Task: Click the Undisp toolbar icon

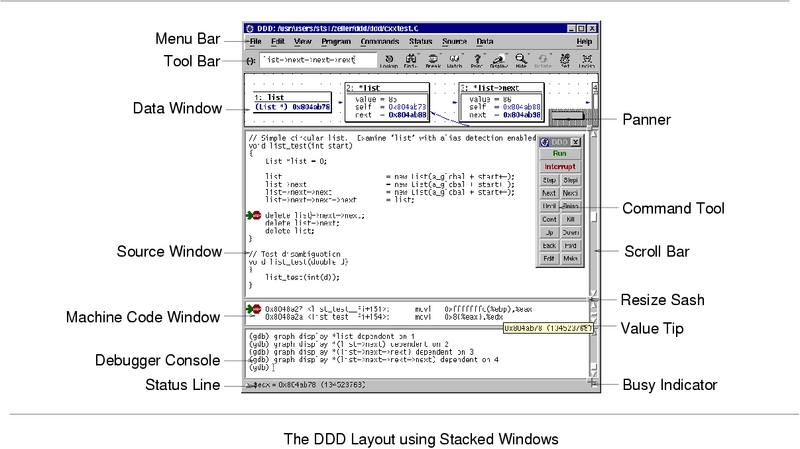Action: pos(587,61)
